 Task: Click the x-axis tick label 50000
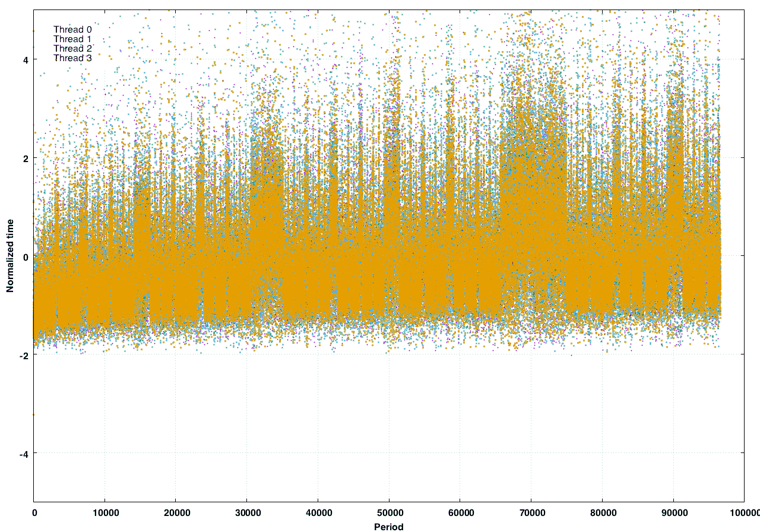[x=389, y=512]
